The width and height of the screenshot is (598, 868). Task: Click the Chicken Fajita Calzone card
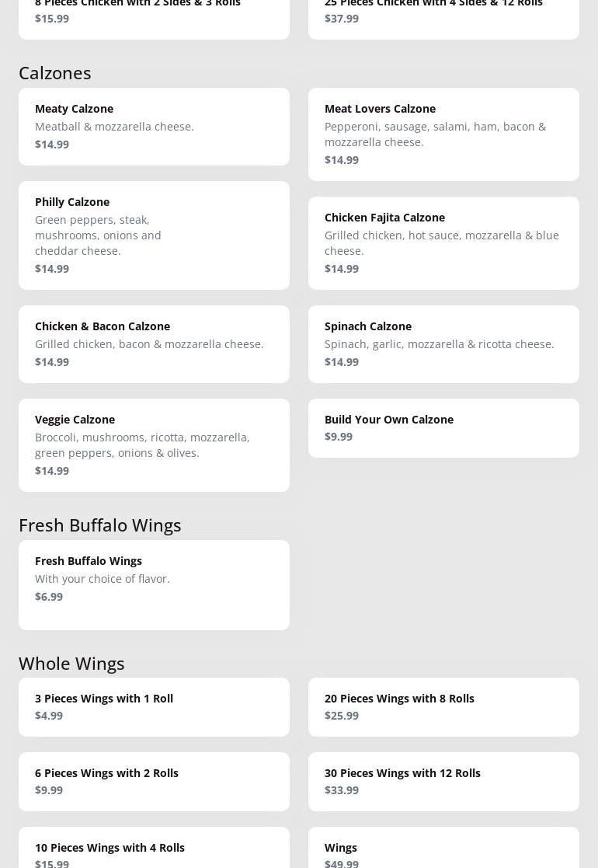(x=443, y=242)
